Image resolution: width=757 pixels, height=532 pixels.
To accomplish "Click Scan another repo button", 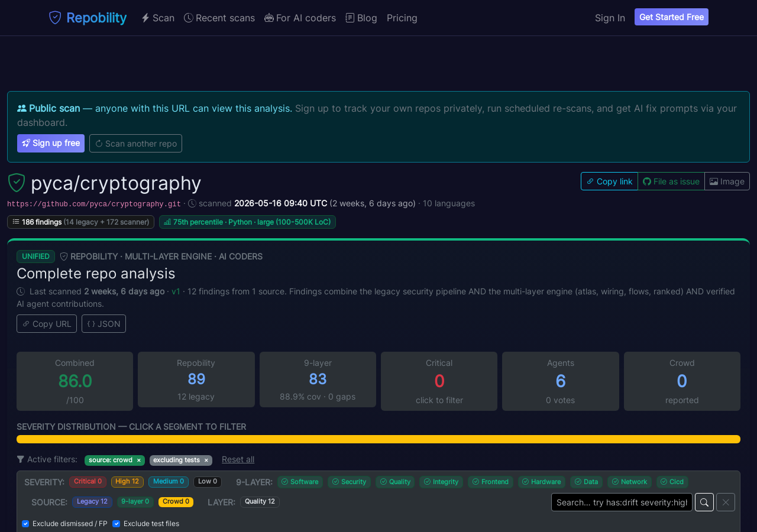I will pyautogui.click(x=135, y=143).
